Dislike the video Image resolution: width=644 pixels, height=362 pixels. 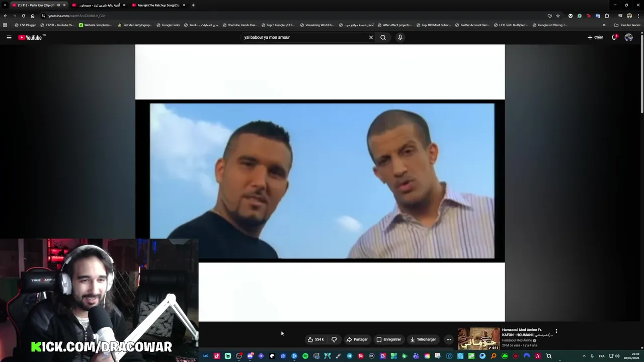point(334,339)
